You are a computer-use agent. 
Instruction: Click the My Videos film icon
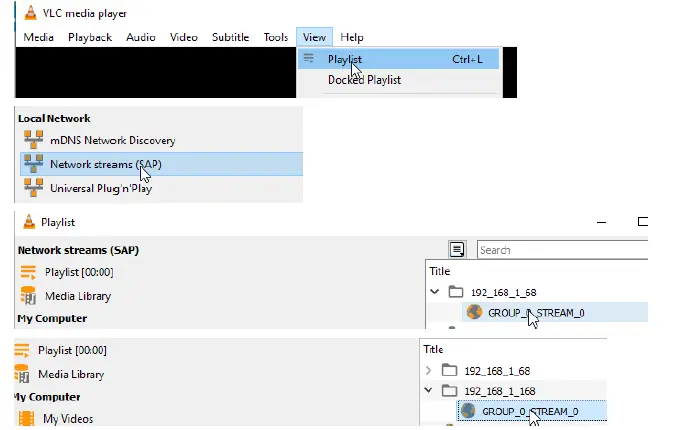(26, 418)
